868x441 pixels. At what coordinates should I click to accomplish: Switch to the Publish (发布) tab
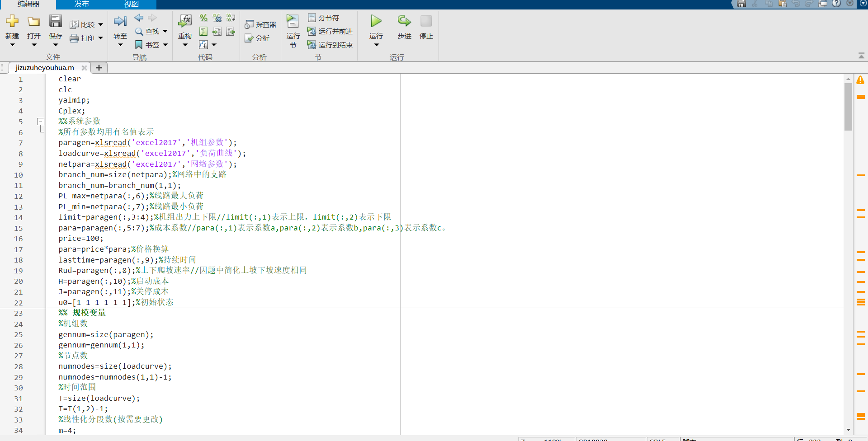coord(81,4)
